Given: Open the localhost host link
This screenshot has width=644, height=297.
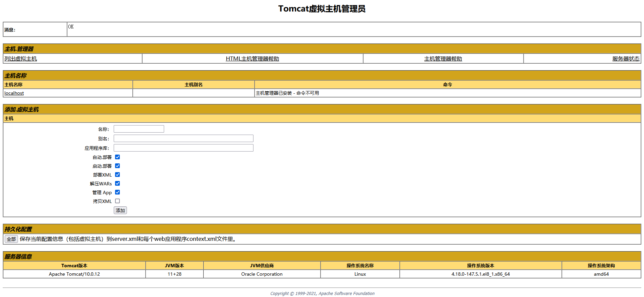Looking at the screenshot, I should pyautogui.click(x=14, y=93).
